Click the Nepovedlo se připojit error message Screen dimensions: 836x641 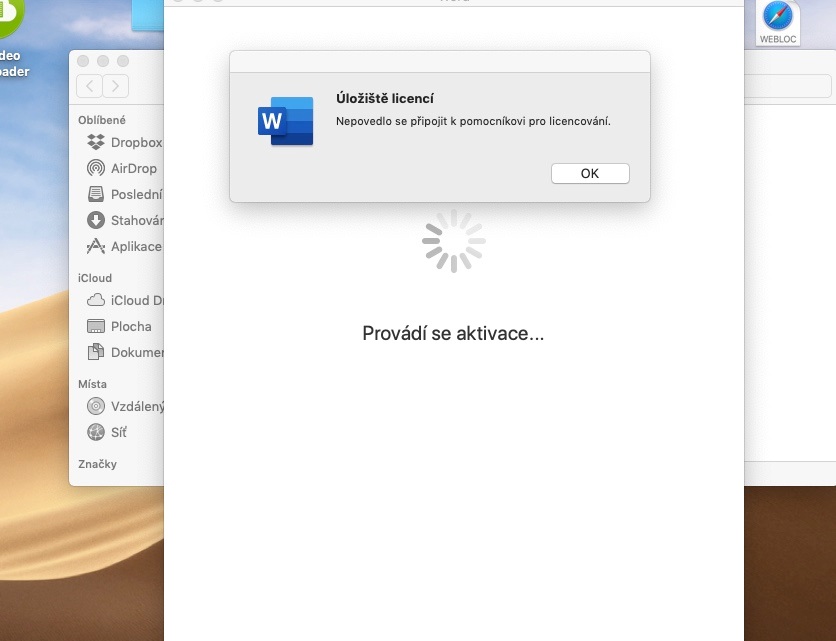[473, 121]
